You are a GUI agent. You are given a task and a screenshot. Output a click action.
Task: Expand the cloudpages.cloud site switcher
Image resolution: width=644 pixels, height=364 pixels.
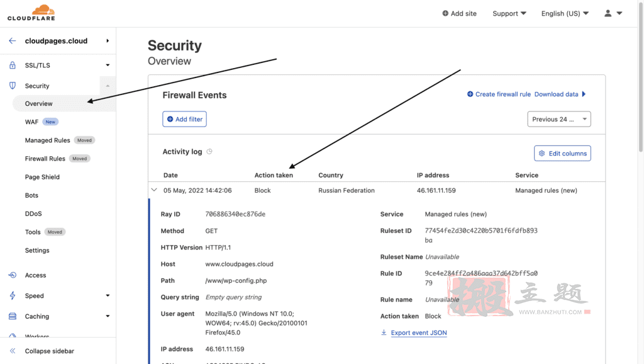point(108,41)
